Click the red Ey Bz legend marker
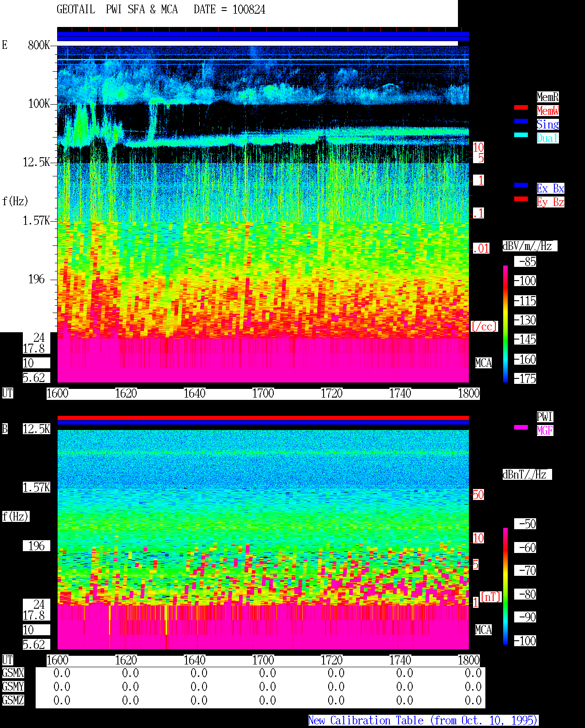 (521, 199)
